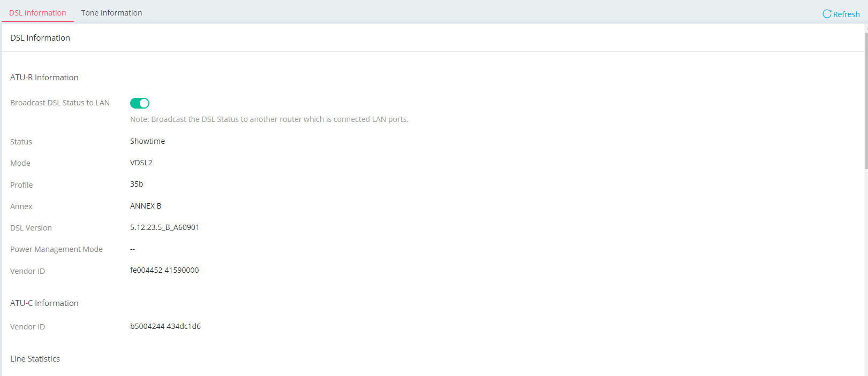Switch to the Tone Information tab
Viewport: 868px width, 376px height.
click(x=111, y=13)
